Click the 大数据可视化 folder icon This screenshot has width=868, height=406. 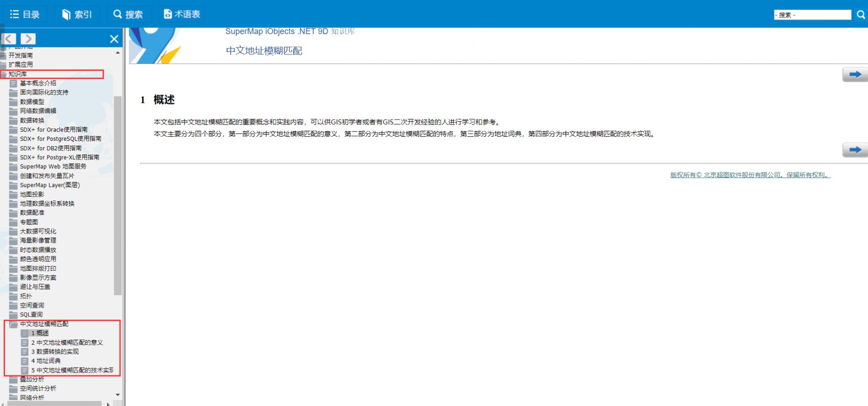(13, 231)
